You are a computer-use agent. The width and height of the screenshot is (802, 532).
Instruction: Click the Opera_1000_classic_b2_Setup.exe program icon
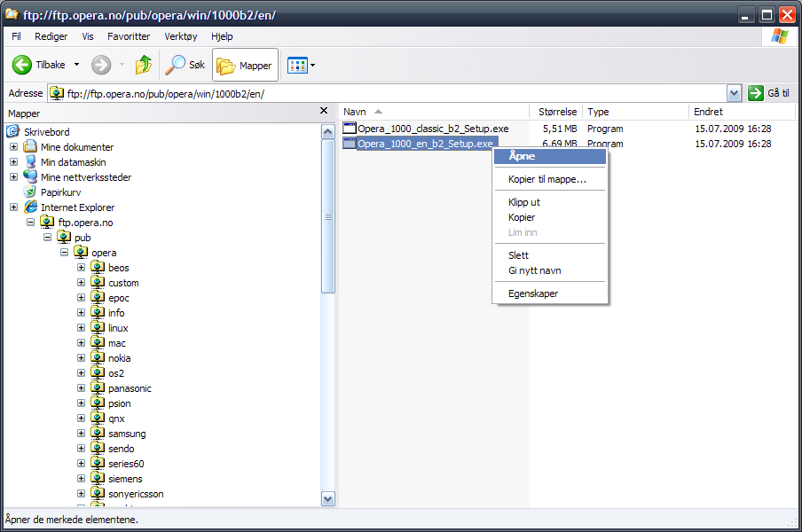click(x=350, y=129)
